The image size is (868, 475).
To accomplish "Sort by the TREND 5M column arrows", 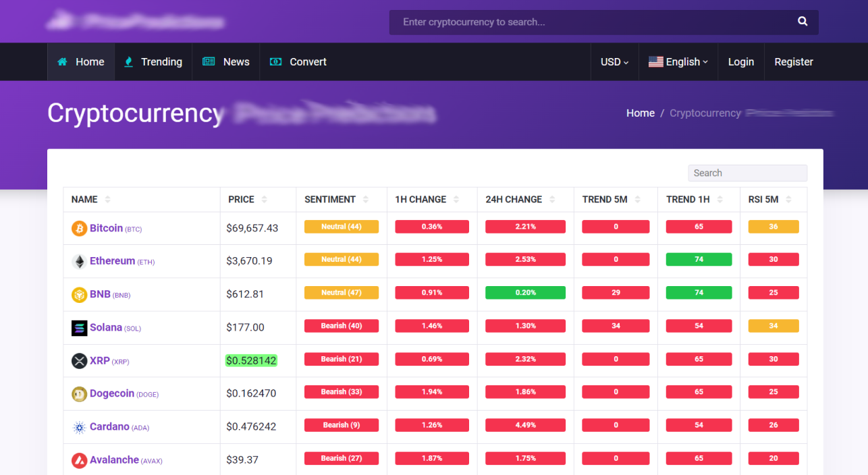I will (x=638, y=200).
